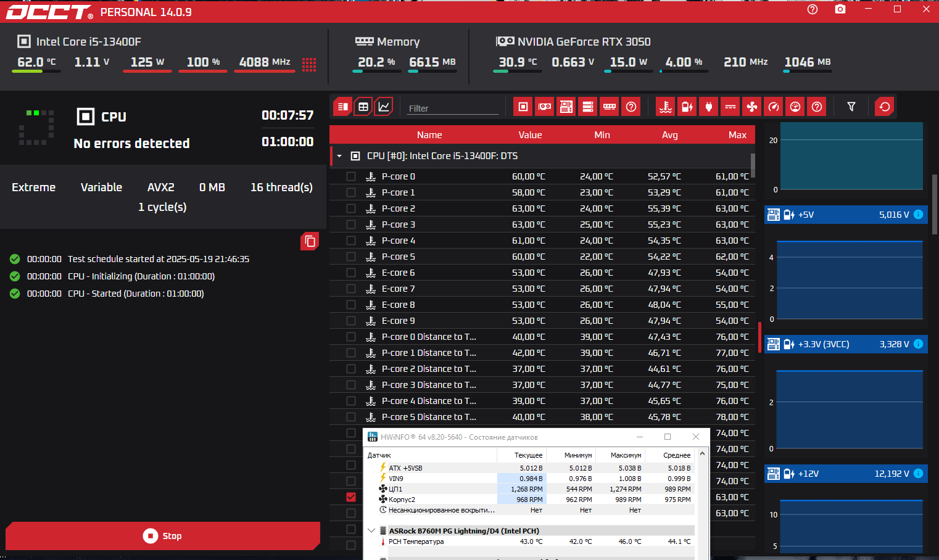Toggle unknown sensor type filter next to gauge
The height and width of the screenshot is (560, 939).
817,107
